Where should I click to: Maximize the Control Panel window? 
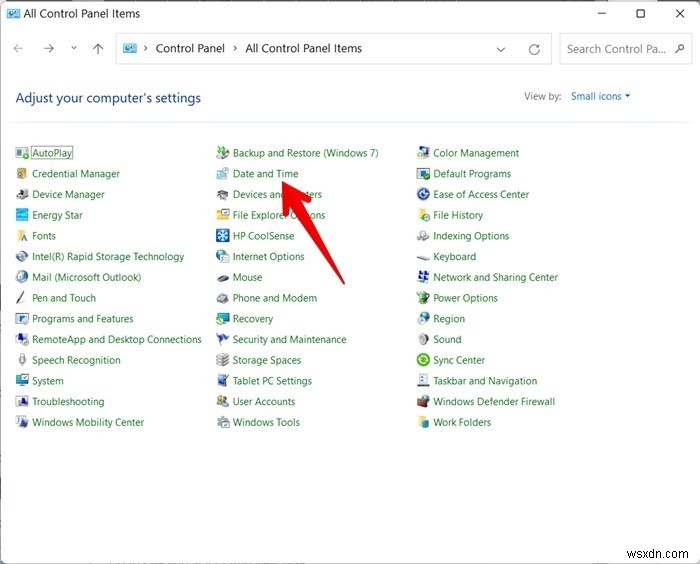point(641,14)
